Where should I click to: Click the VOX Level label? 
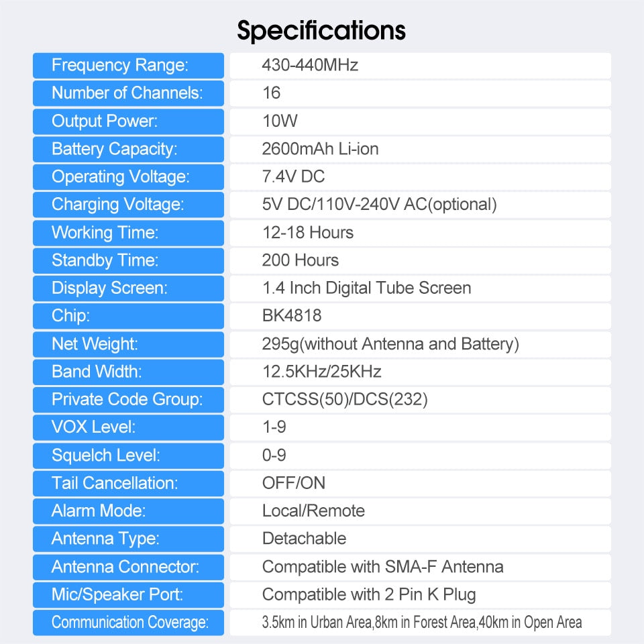(93, 427)
